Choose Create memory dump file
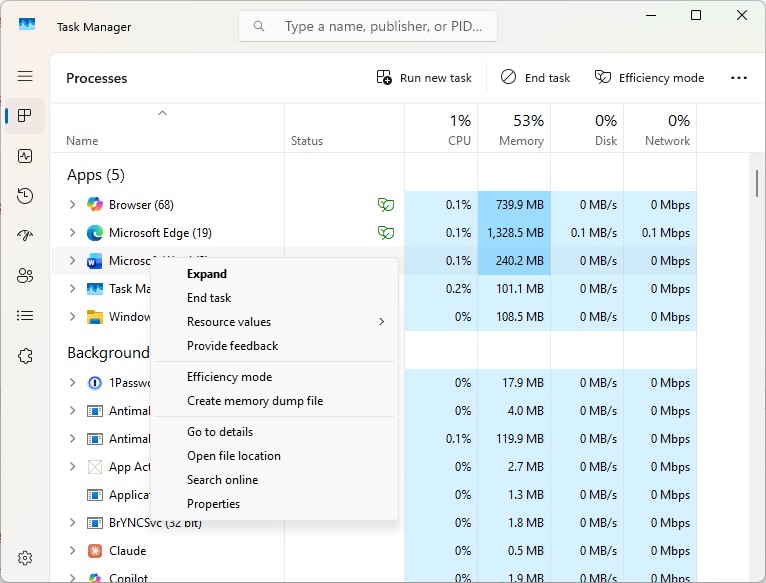The image size is (766, 583). coord(275,401)
